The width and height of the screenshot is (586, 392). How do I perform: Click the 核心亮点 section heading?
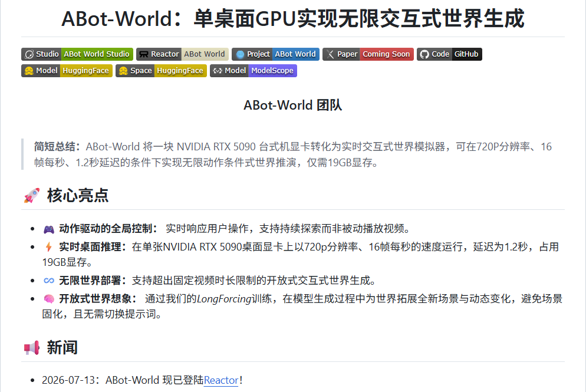pyautogui.click(x=78, y=196)
